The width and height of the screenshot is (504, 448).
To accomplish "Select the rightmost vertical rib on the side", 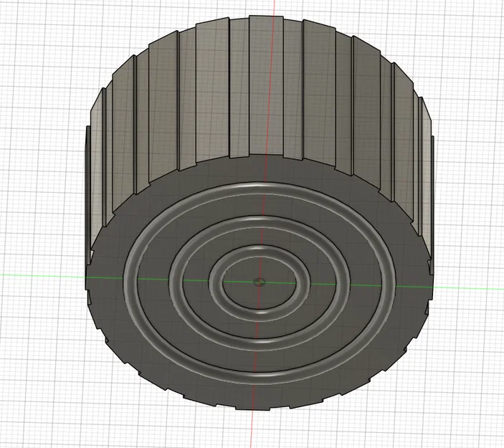I will [x=432, y=206].
